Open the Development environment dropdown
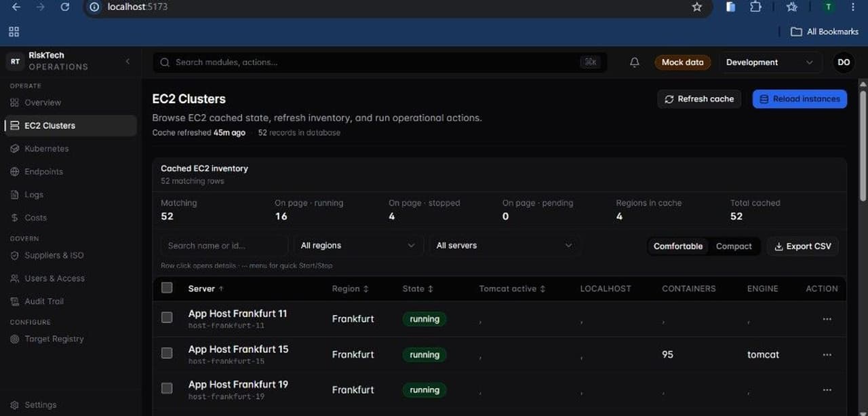Image resolution: width=868 pixels, height=416 pixels. 770,62
